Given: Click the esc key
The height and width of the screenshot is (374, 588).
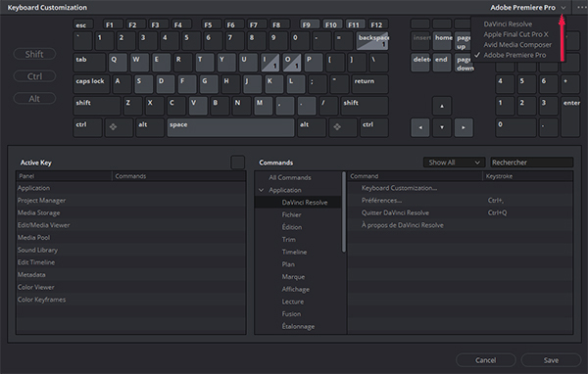Looking at the screenshot, I should [83, 24].
